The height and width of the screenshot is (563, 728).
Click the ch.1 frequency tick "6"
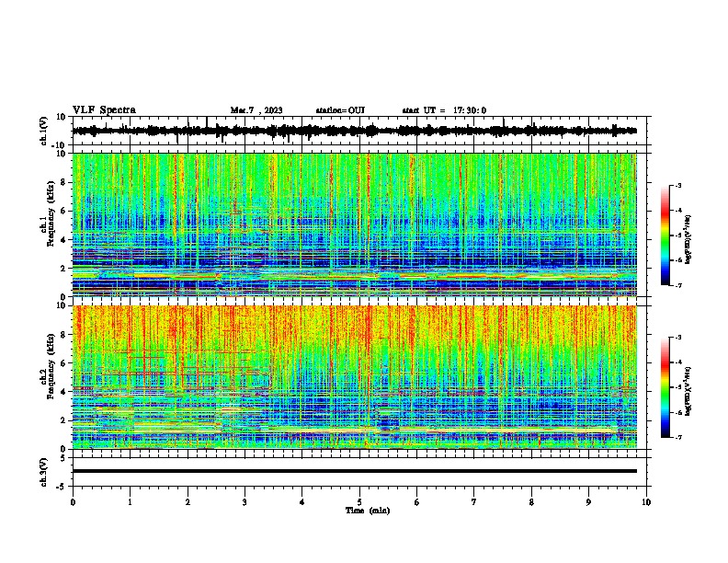click(64, 211)
